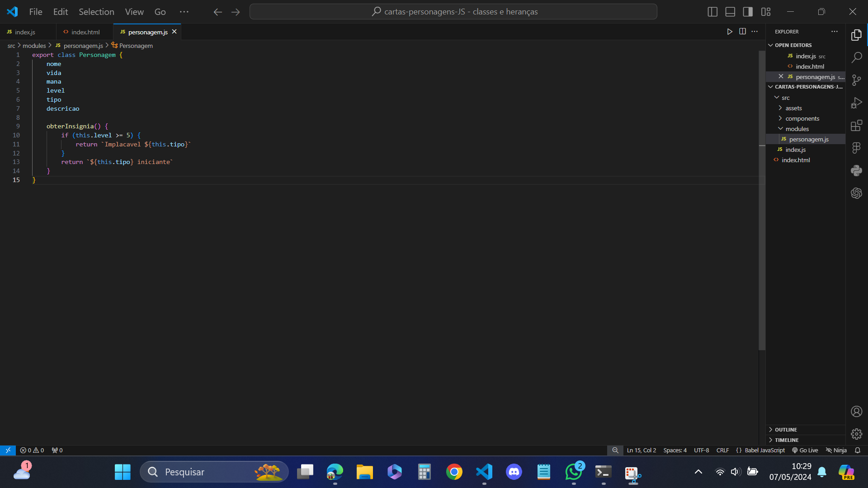The height and width of the screenshot is (488, 868).
Task: Close the personagem.js editor tab
Action: coord(174,32)
